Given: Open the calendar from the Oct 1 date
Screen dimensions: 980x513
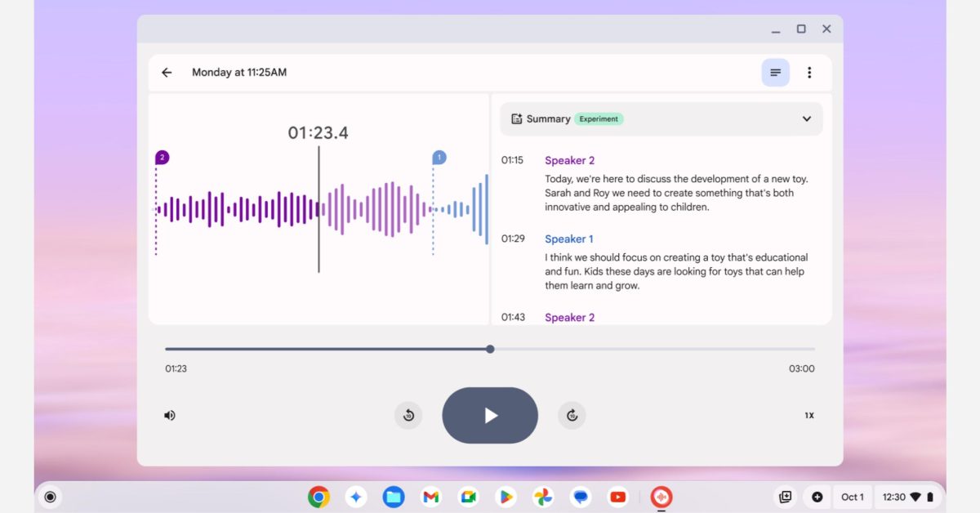Looking at the screenshot, I should pyautogui.click(x=852, y=497).
